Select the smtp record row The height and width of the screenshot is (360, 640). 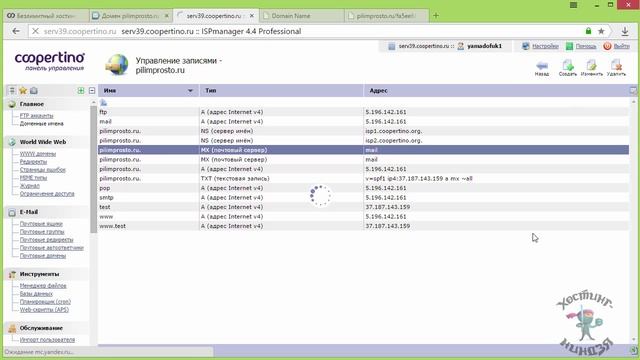pos(363,198)
